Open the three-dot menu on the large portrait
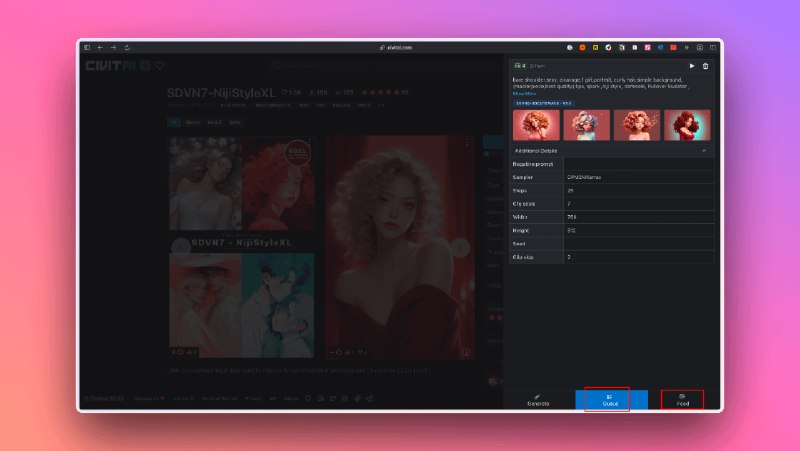This screenshot has height=451, width=800. 467,143
